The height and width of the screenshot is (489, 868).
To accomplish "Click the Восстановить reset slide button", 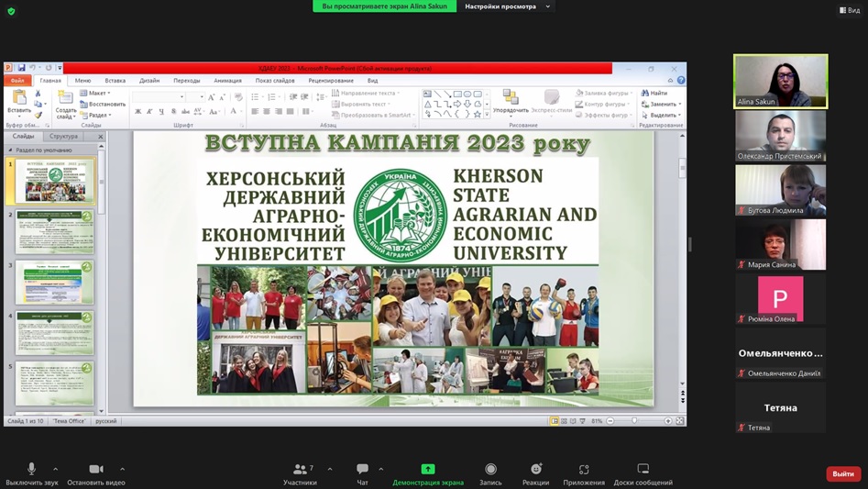I will 103,104.
